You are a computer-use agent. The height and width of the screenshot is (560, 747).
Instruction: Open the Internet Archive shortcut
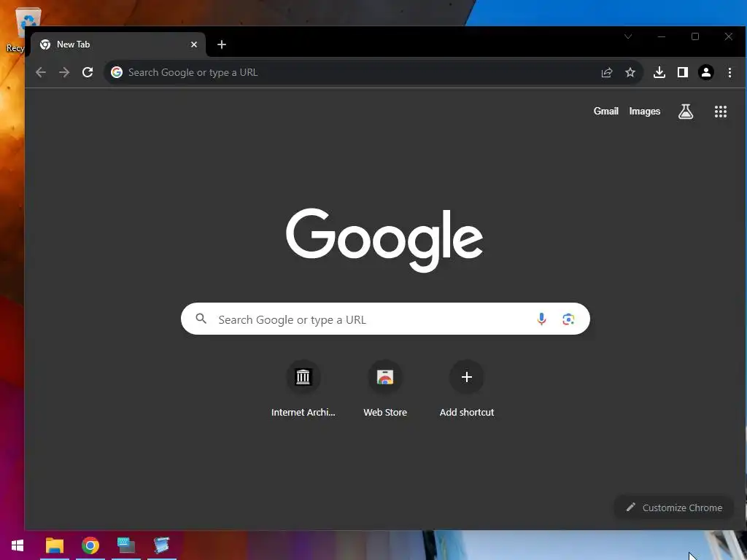pyautogui.click(x=303, y=389)
